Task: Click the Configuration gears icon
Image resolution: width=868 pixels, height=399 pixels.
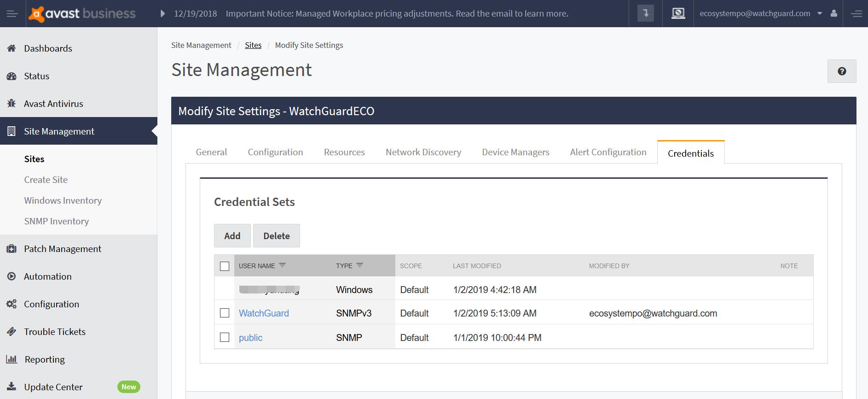Action: pyautogui.click(x=12, y=304)
